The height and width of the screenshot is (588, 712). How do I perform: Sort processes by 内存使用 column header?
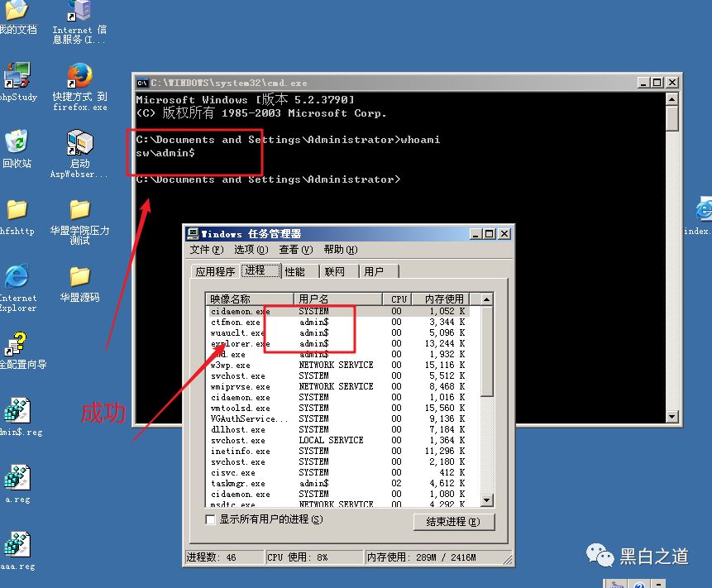441,299
